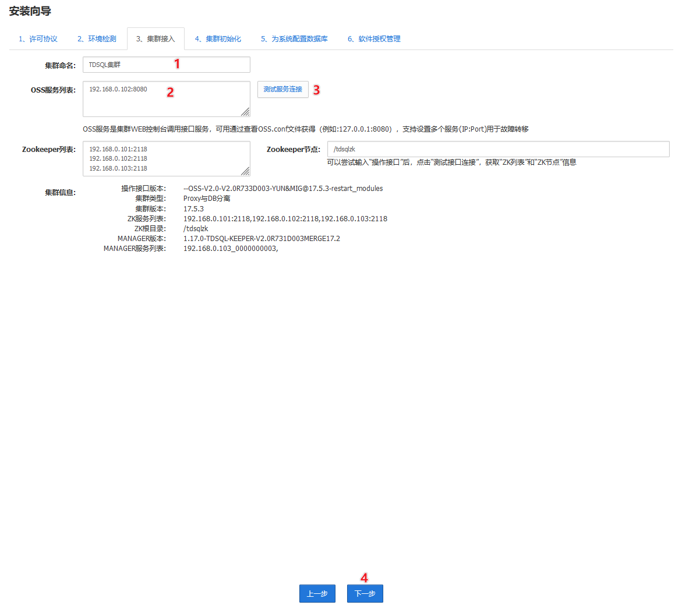
Task: Click the OSS服务列表 textarea resize handle
Action: coord(245,112)
